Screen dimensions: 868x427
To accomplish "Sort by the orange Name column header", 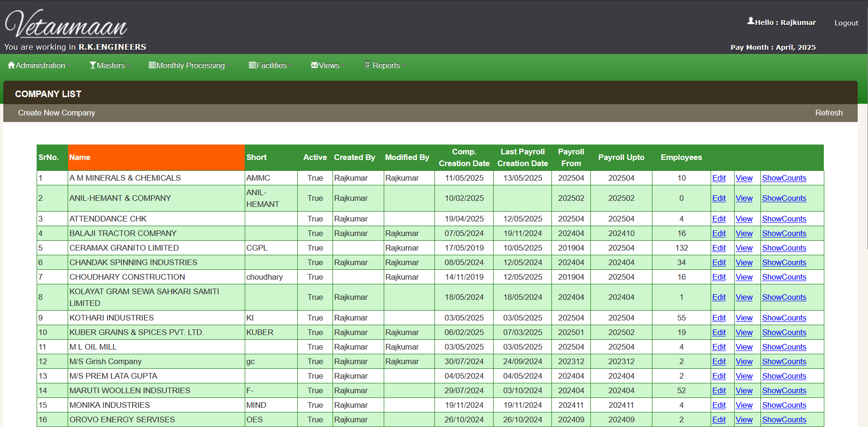I will tap(80, 158).
